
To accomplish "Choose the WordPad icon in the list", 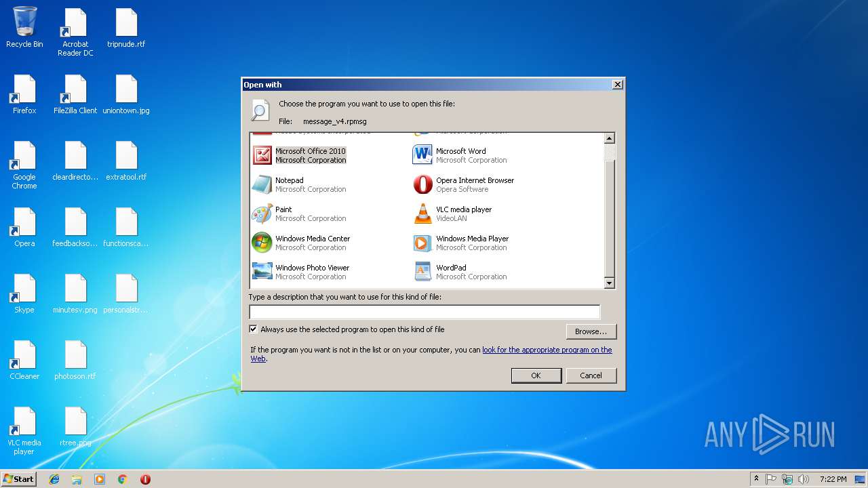I will click(x=422, y=272).
